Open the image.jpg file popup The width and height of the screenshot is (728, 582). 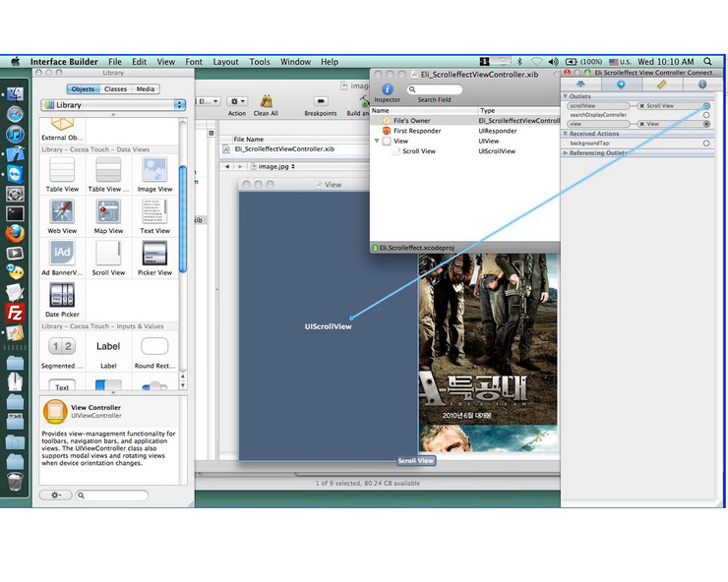coord(273,166)
